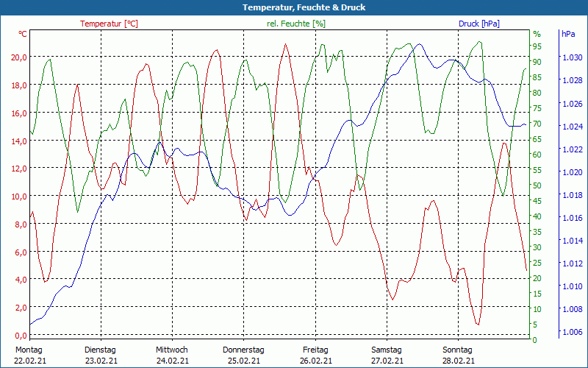Click the date '24.02.21' under Mittwoch
Image resolution: width=588 pixels, height=368 pixels.
pos(173,361)
